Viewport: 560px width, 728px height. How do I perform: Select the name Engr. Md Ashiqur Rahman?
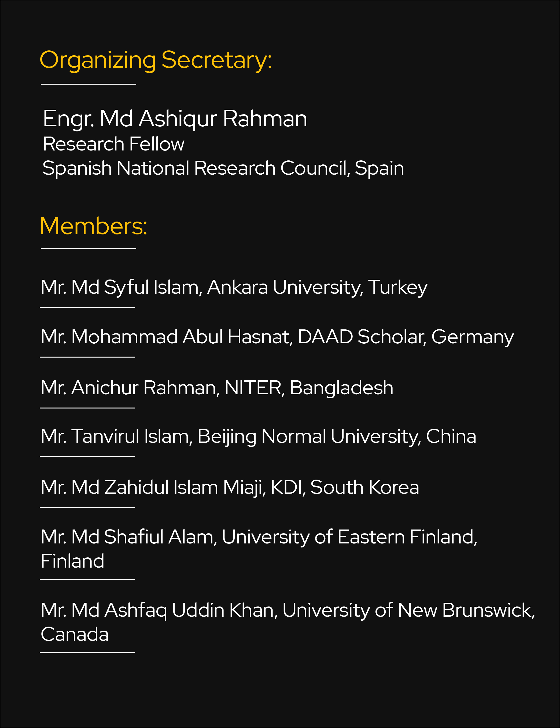point(175,119)
